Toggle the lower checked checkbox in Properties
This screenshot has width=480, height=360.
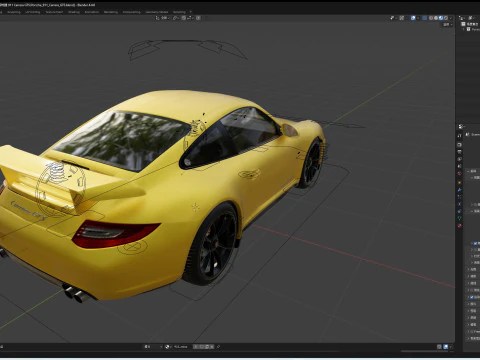(472, 297)
